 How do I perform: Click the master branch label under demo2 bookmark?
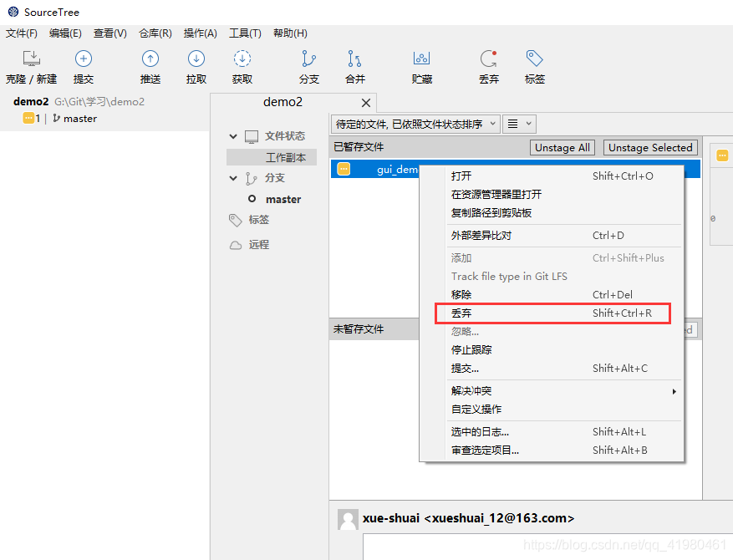pyautogui.click(x=80, y=119)
